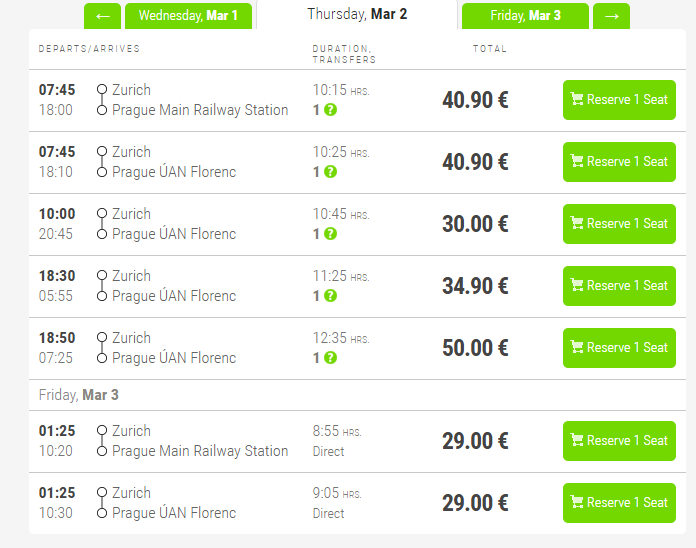Image resolution: width=696 pixels, height=548 pixels.
Task: Reserve 1 seat for 50.00 € trip
Action: click(x=619, y=348)
